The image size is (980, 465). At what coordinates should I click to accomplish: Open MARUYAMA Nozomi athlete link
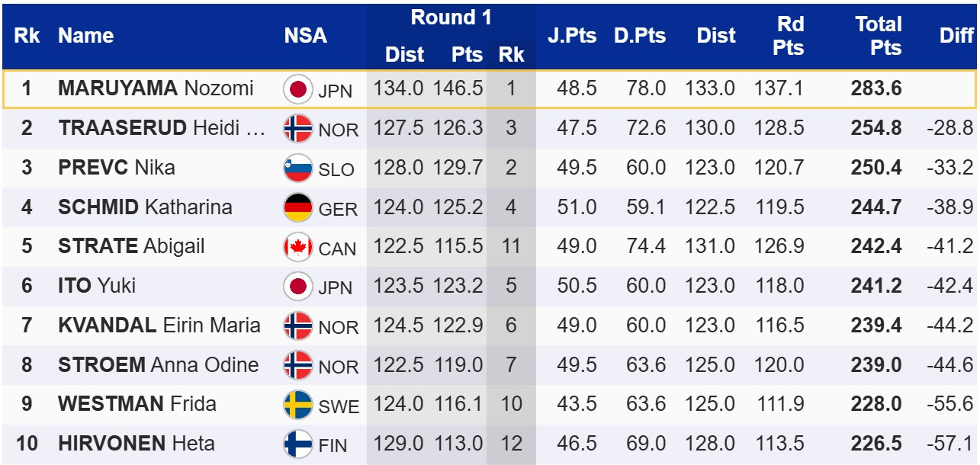pyautogui.click(x=156, y=88)
